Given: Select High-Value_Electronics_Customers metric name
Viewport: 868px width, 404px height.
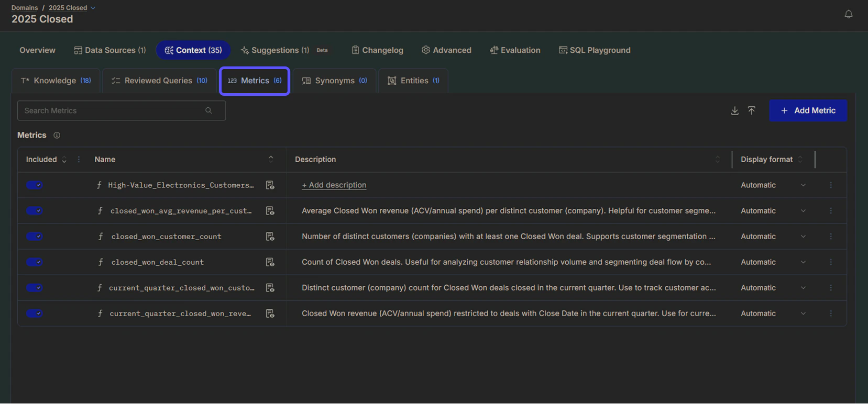Looking at the screenshot, I should pyautogui.click(x=181, y=185).
